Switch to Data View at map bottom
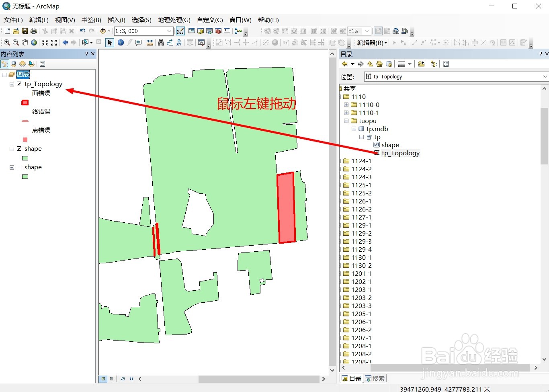 coord(103,379)
